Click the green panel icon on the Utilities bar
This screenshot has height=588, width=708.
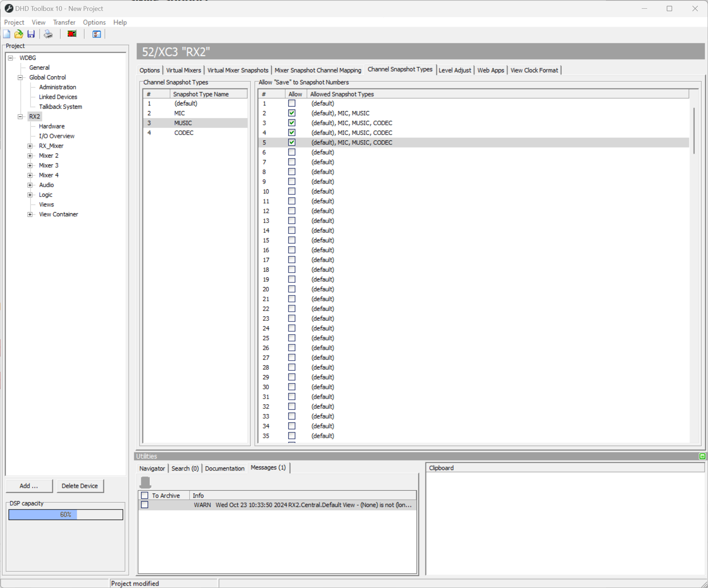703,456
